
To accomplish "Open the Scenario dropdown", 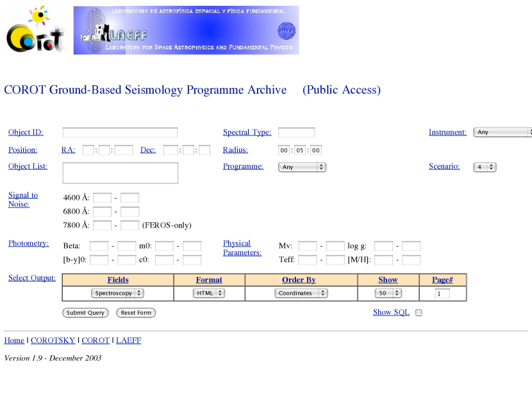I will click(x=485, y=167).
